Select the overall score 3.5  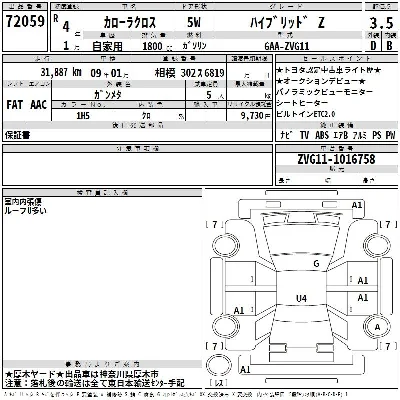381,23
